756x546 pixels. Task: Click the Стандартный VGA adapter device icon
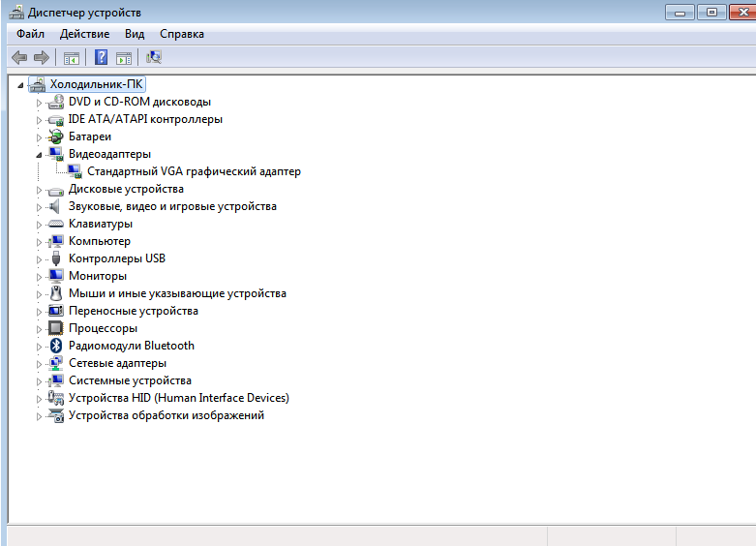pos(75,171)
